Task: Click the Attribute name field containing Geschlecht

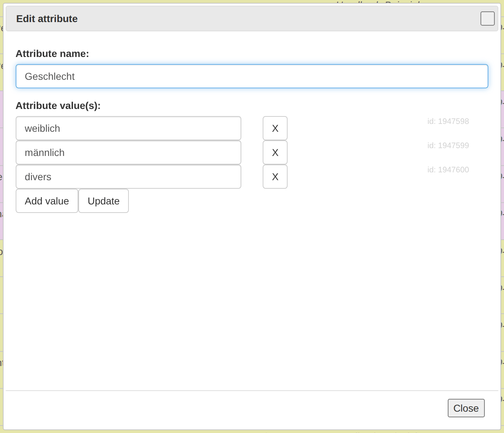Action: click(252, 76)
